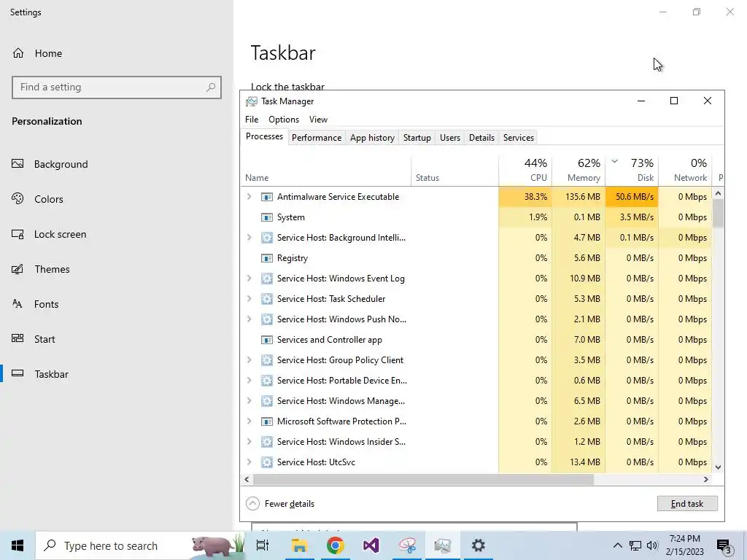Sort processes by Name column header
The image size is (747, 560).
coord(326,171)
